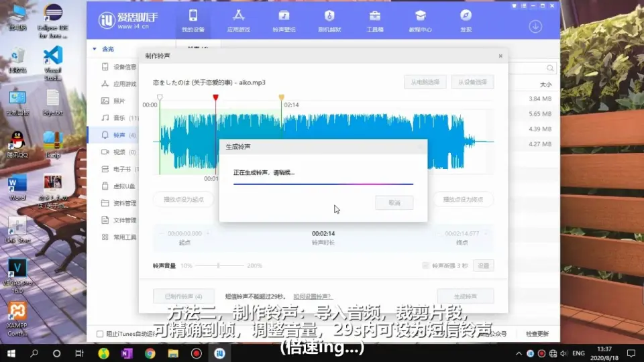
Task: Enable the 阻止iTunes自动运行 checkbox
Action: tap(100, 334)
